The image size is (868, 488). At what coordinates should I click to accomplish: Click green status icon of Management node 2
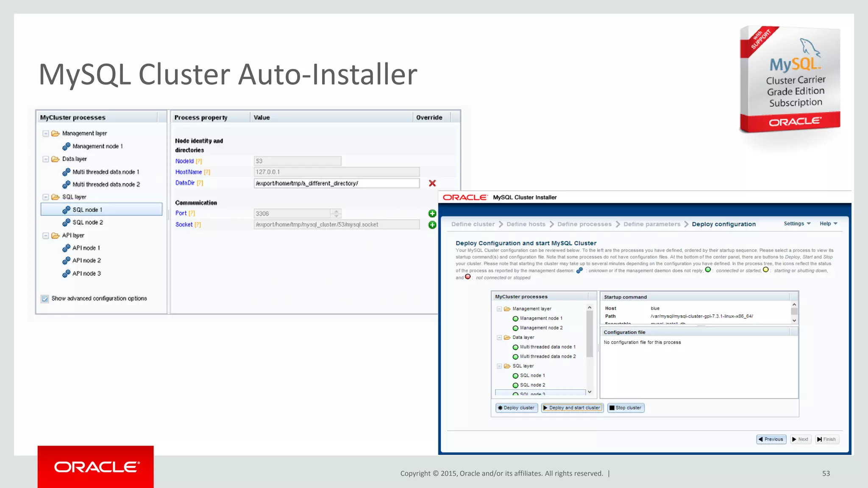coord(515,328)
